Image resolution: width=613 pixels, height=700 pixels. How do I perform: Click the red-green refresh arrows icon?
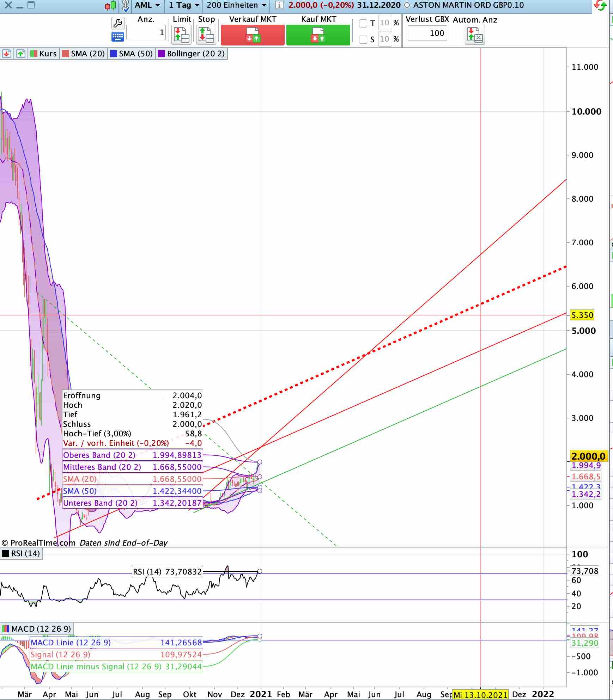[x=600, y=5]
